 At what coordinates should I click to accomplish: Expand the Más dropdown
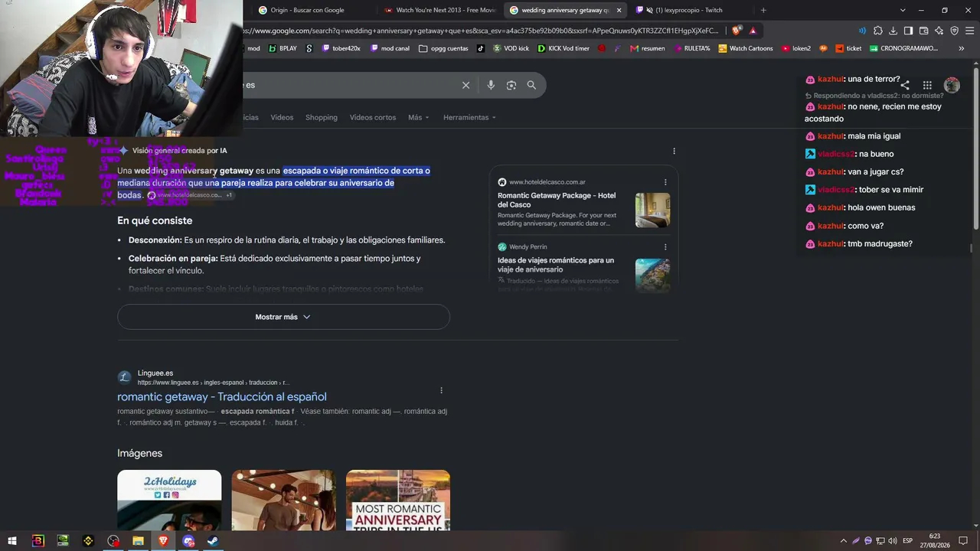click(x=419, y=117)
